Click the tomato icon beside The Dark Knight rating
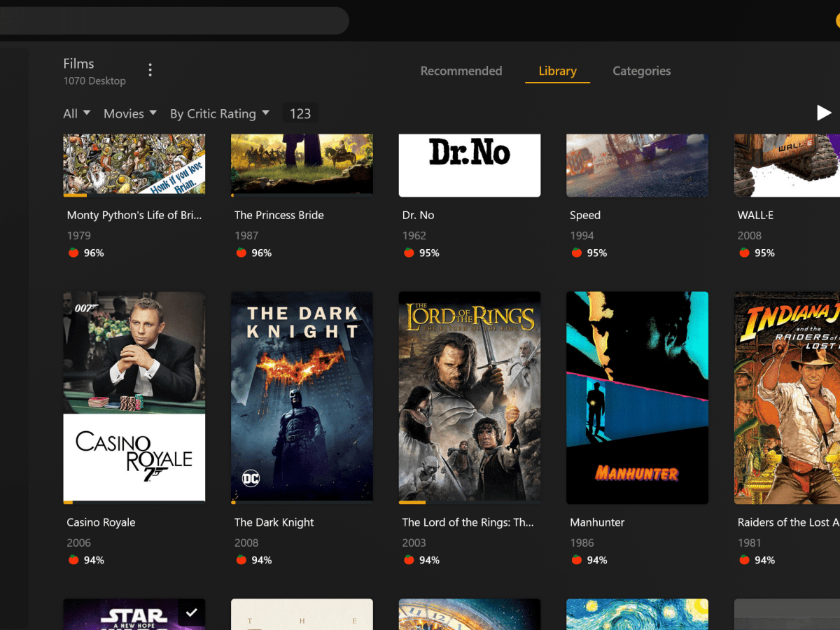 [x=241, y=559]
